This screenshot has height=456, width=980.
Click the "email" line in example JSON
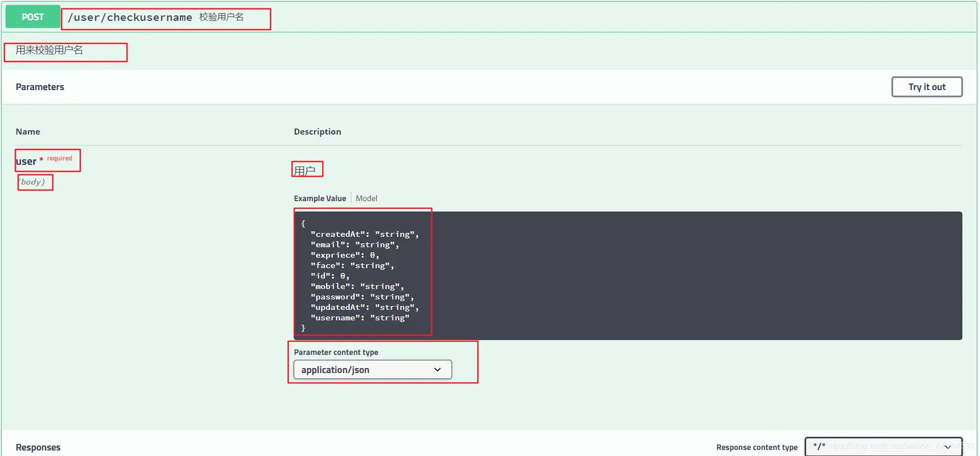(355, 244)
